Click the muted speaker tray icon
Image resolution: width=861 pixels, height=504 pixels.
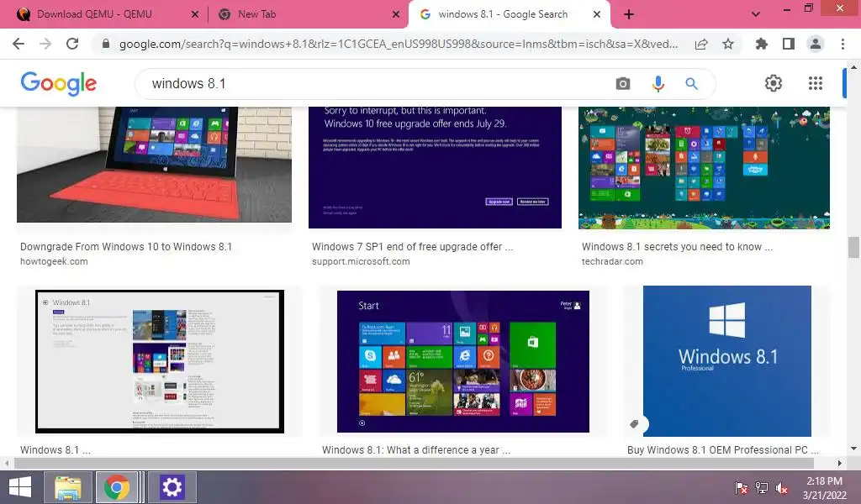782,487
